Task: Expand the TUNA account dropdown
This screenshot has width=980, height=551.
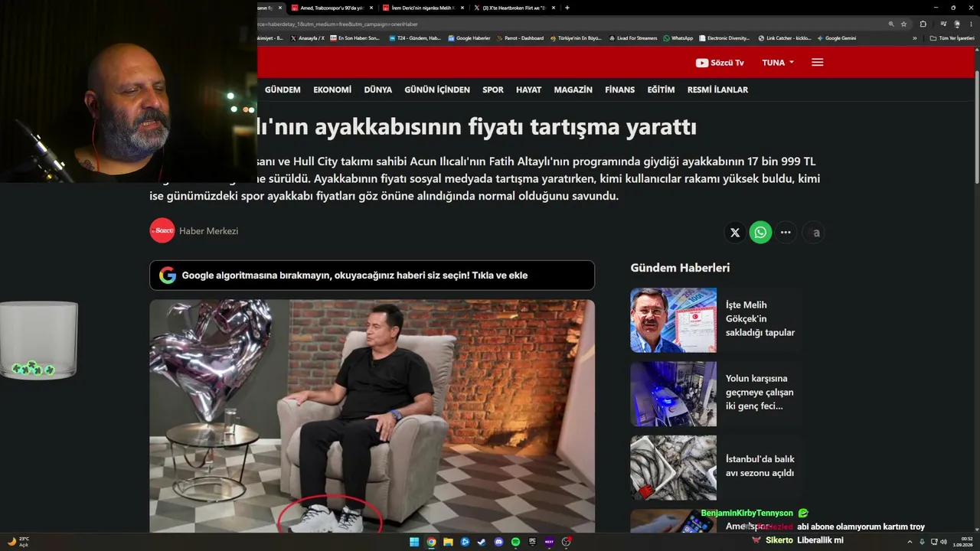Action: point(778,63)
